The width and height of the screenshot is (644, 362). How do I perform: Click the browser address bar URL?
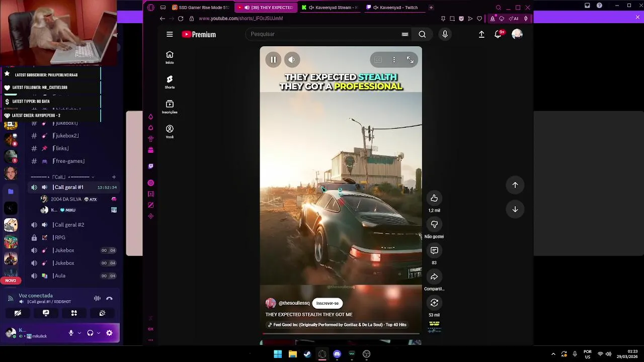click(x=240, y=19)
